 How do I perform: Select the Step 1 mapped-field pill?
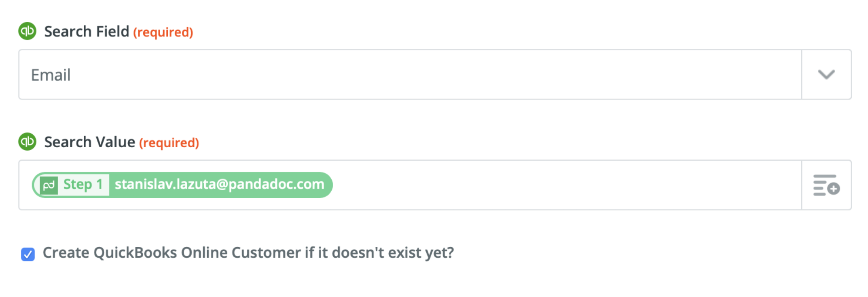click(x=182, y=185)
